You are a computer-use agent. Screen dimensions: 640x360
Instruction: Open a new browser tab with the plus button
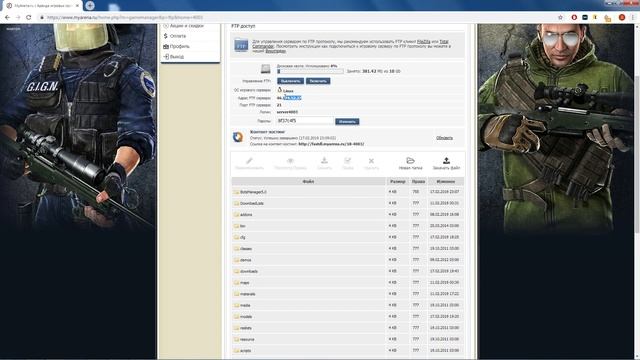pyautogui.click(x=90, y=5)
